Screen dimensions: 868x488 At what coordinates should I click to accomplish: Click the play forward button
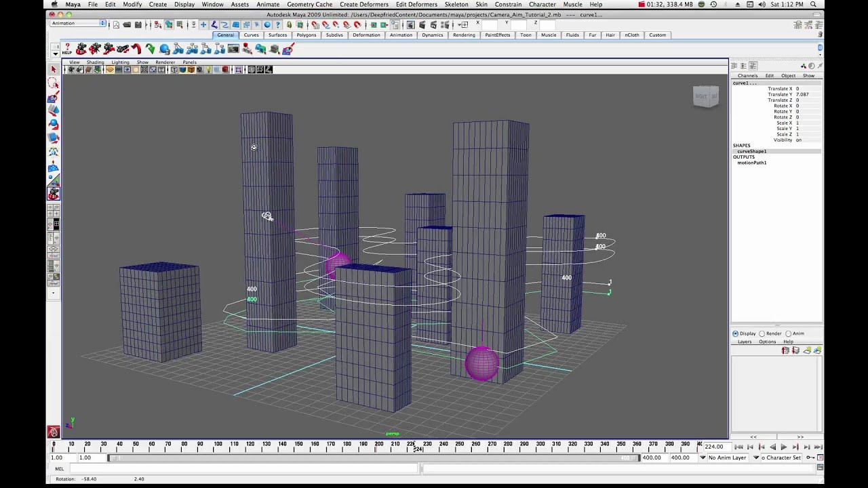tap(784, 447)
